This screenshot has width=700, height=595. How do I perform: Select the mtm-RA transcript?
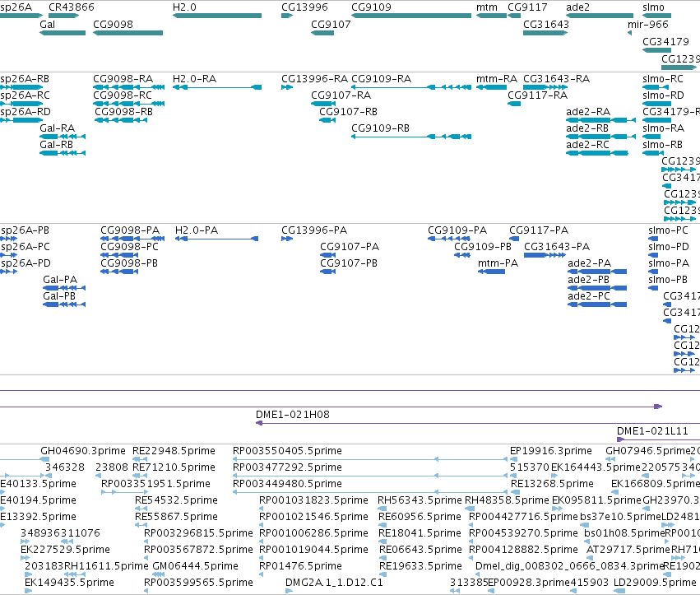click(x=492, y=87)
